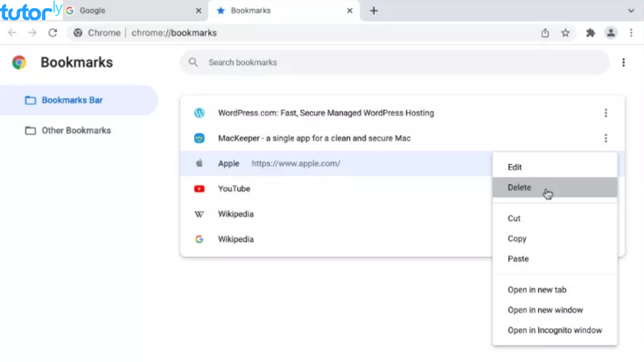The image size is (644, 362).
Task: Click the browser extensions puzzle icon
Action: (x=590, y=33)
